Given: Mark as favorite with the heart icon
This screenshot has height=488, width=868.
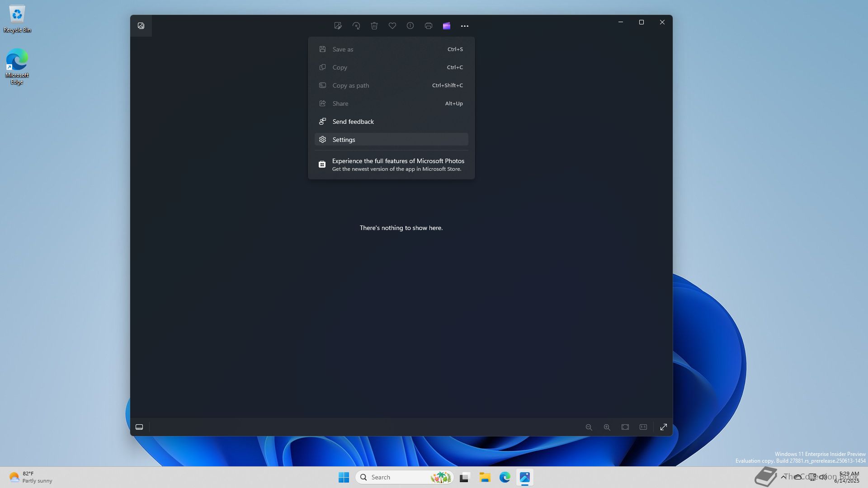Looking at the screenshot, I should [392, 26].
